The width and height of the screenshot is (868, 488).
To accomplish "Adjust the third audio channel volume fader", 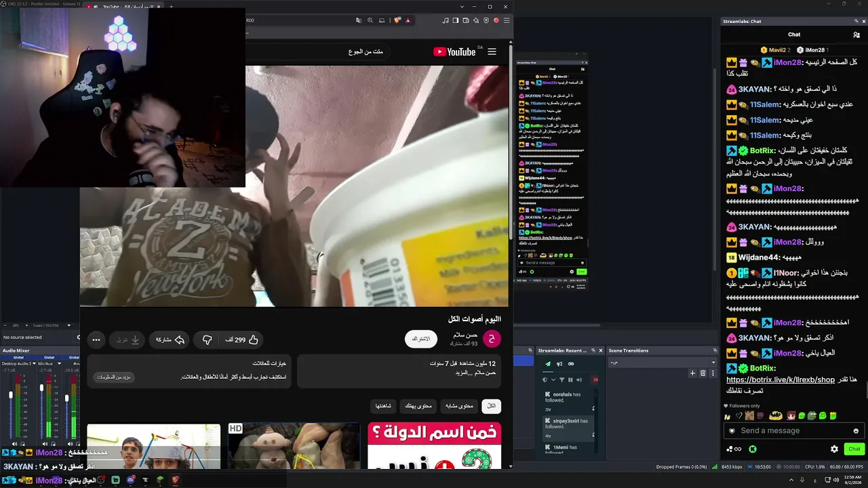I will tap(66, 397).
